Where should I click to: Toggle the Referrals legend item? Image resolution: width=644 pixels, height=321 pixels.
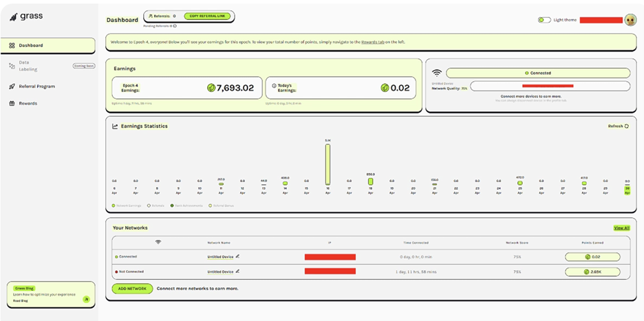click(156, 206)
